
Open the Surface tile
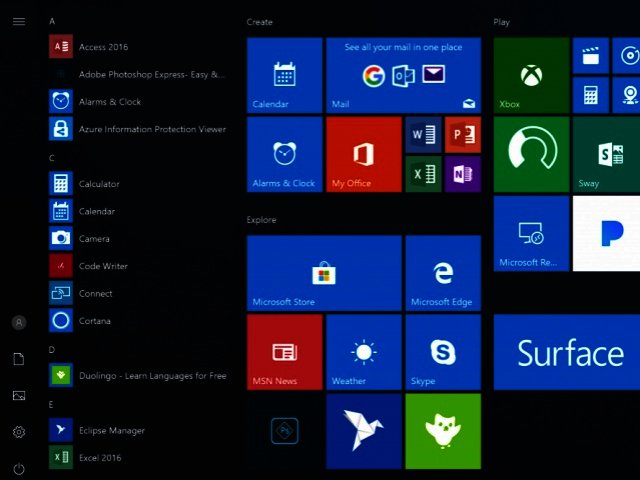pyautogui.click(x=567, y=352)
